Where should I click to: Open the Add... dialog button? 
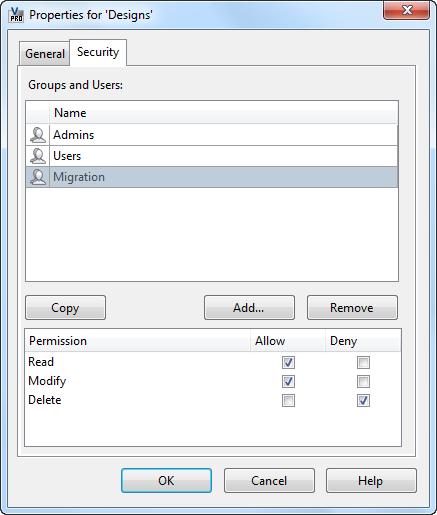tap(249, 308)
